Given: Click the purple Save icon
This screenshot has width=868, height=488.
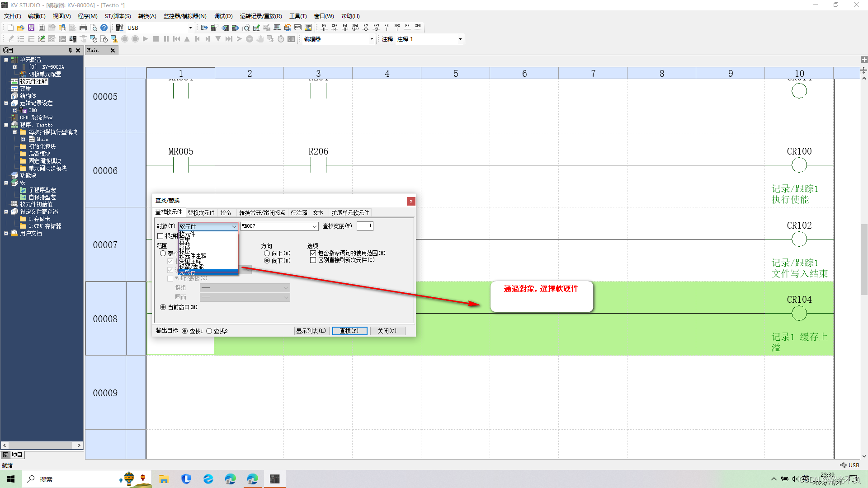Looking at the screenshot, I should [31, 28].
